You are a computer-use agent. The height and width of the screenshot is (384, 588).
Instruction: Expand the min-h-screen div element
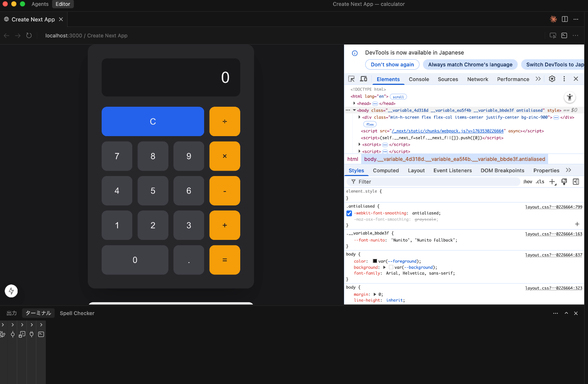[360, 117]
